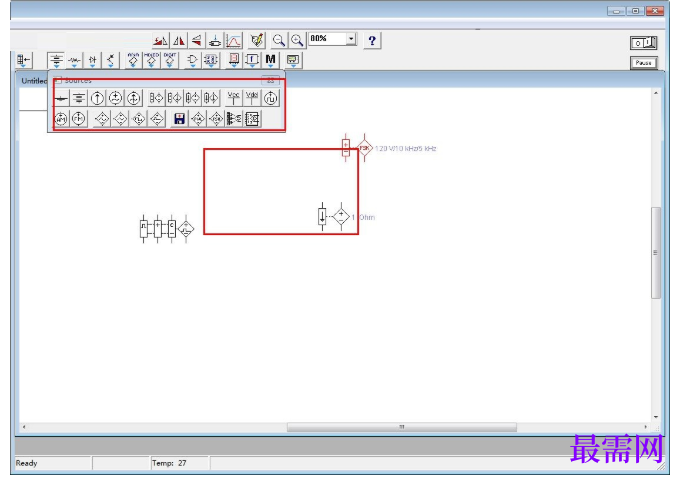This screenshot has height=480, width=682.
Task: Place a Ground from Sources palette
Action: coord(61,98)
